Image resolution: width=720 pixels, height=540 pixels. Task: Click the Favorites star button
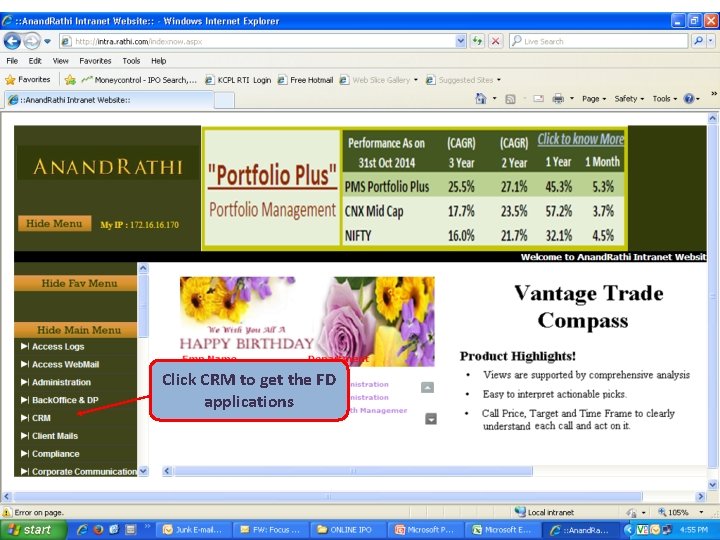click(x=28, y=79)
